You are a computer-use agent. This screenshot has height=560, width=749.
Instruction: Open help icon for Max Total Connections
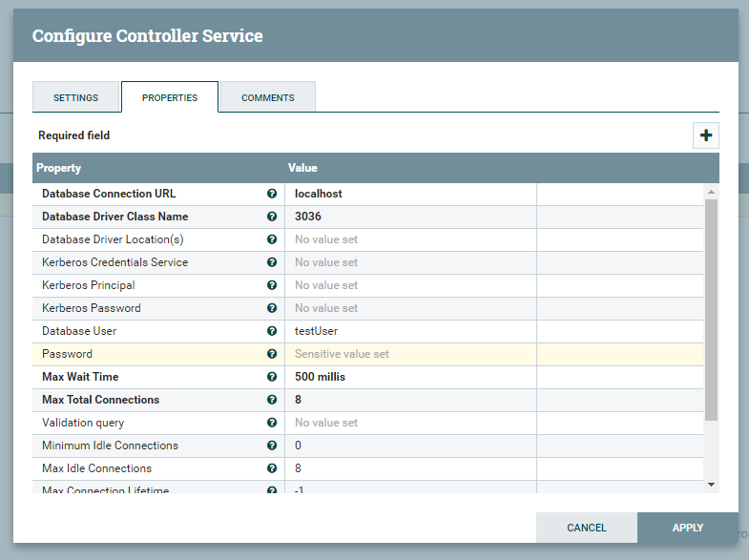coord(272,400)
